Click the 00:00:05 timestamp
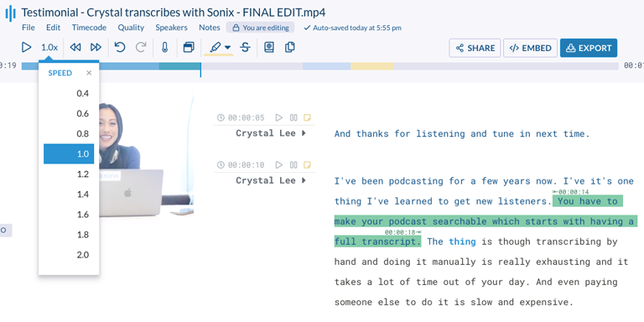 246,118
